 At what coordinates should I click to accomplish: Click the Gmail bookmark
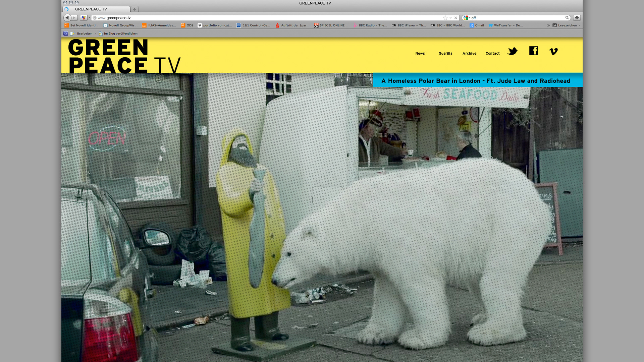[x=477, y=25]
